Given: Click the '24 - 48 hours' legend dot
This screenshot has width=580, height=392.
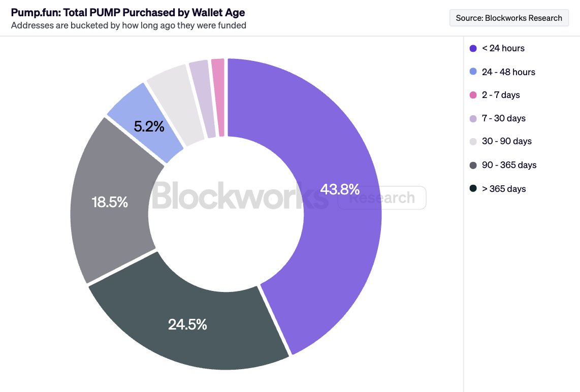Looking at the screenshot, I should click(473, 72).
